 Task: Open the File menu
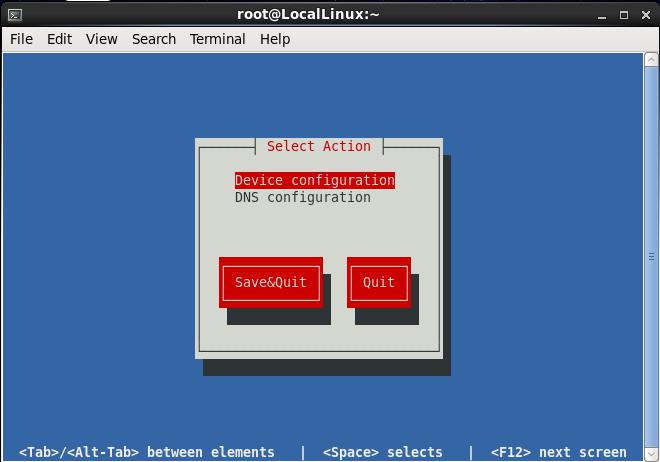21,39
